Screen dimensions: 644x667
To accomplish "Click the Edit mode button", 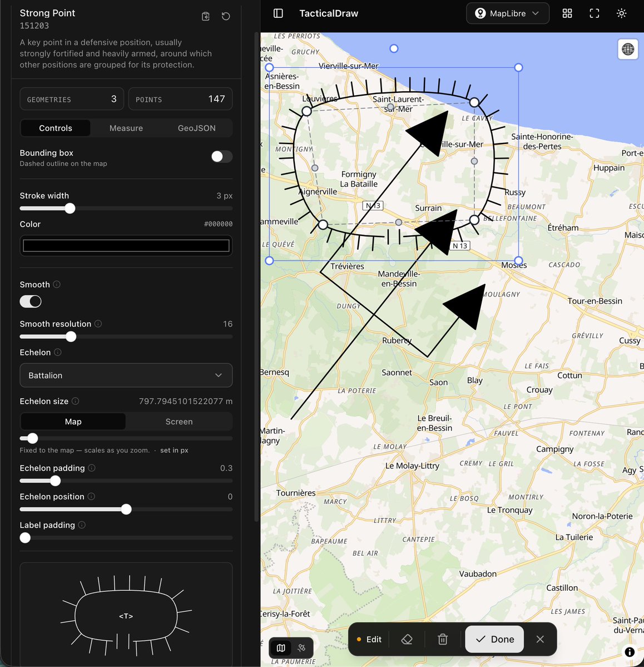I will [369, 639].
